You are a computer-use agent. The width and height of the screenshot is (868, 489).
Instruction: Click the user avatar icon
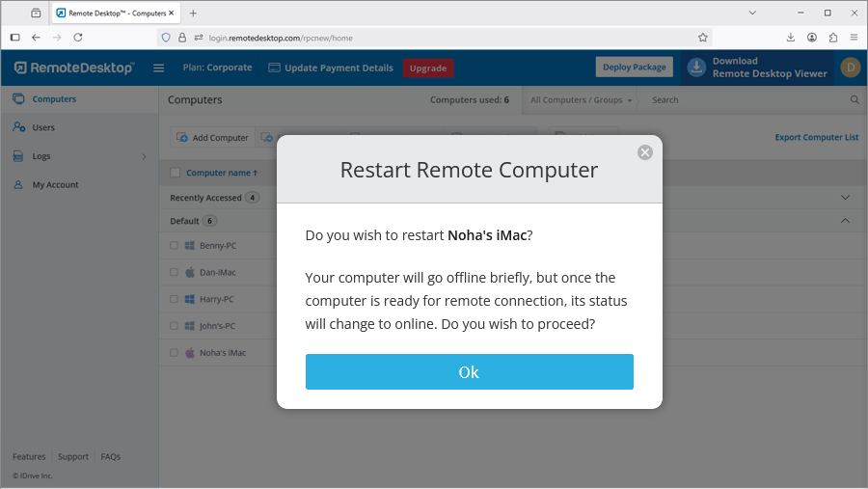pos(850,68)
